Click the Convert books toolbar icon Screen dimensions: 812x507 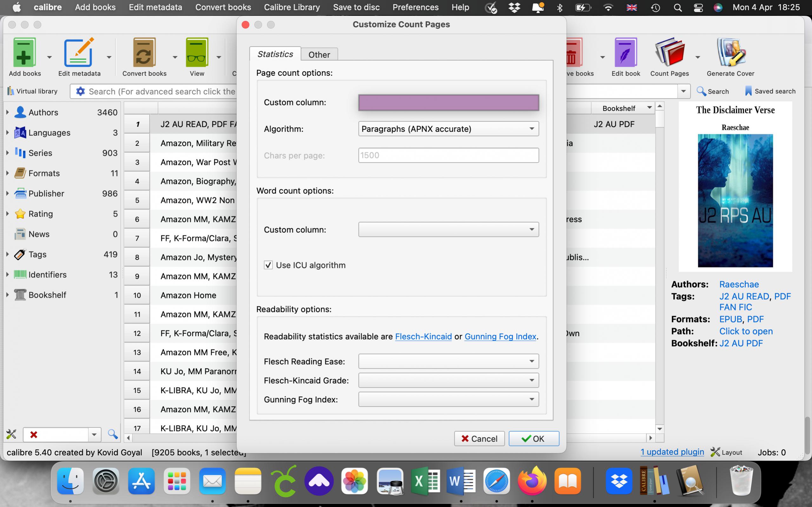[144, 52]
